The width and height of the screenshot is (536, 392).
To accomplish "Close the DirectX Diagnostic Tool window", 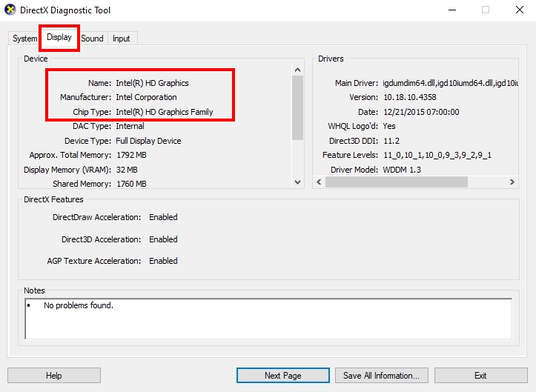I will pyautogui.click(x=520, y=10).
